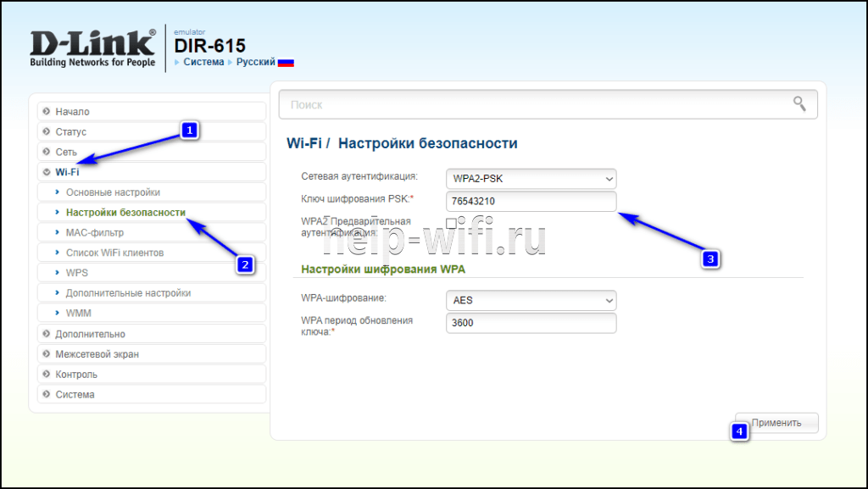Open WMM submenu
Image resolution: width=868 pixels, height=489 pixels.
(152, 313)
